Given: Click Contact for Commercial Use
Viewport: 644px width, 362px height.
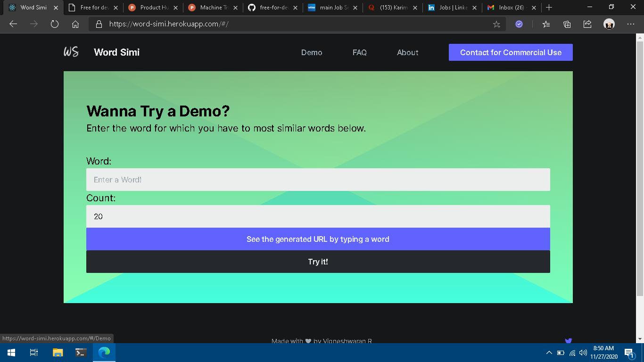Looking at the screenshot, I should [x=511, y=52].
